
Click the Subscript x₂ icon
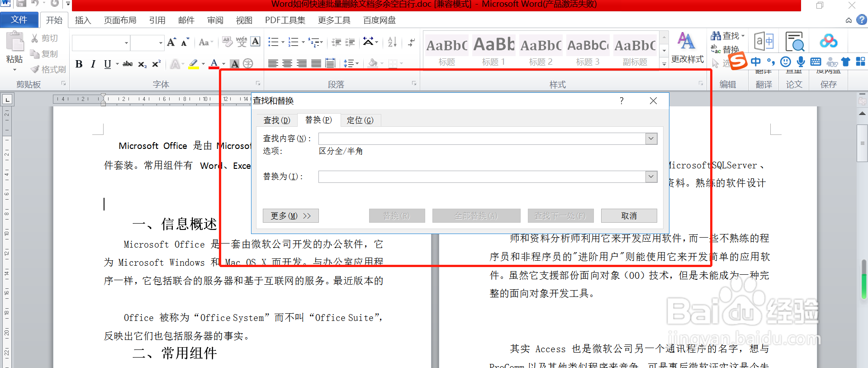[142, 64]
